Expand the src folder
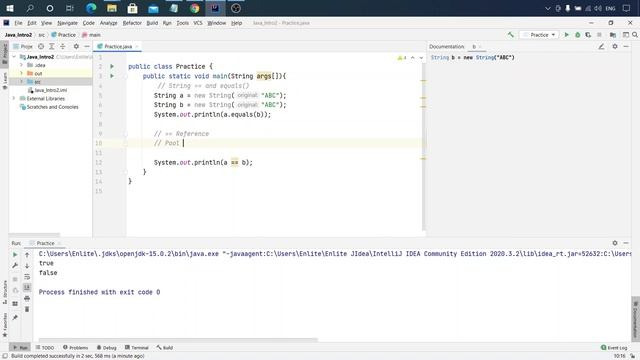The width and height of the screenshot is (640, 360). [x=21, y=82]
